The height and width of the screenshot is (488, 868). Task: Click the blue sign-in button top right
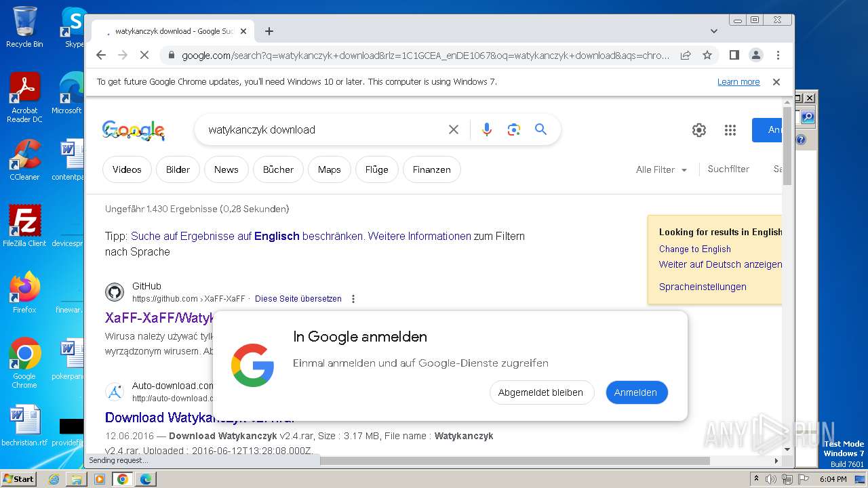click(x=767, y=130)
